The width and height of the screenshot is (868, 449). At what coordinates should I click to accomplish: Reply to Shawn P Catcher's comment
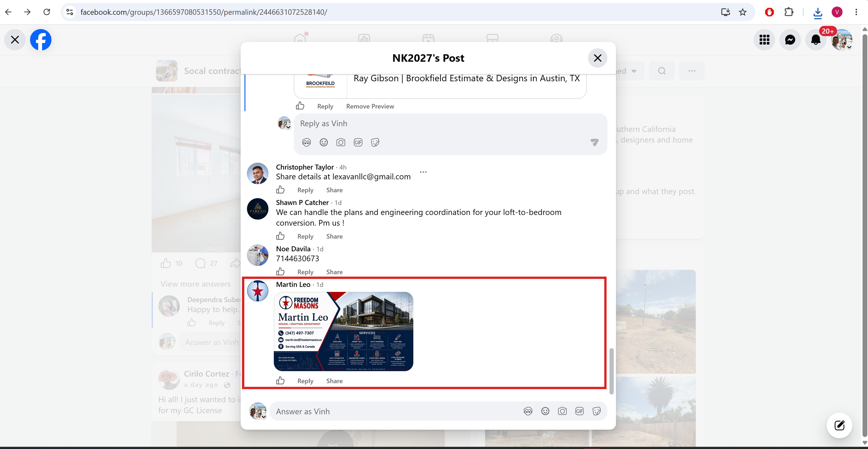(x=305, y=236)
